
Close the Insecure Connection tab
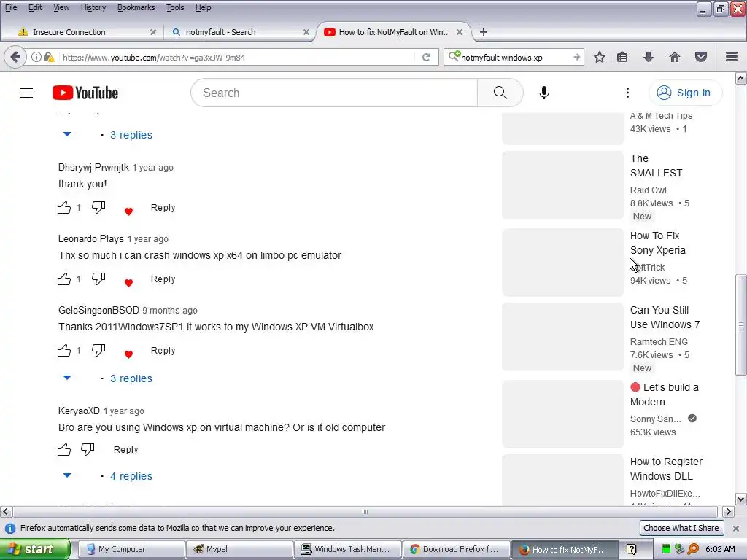pos(153,32)
